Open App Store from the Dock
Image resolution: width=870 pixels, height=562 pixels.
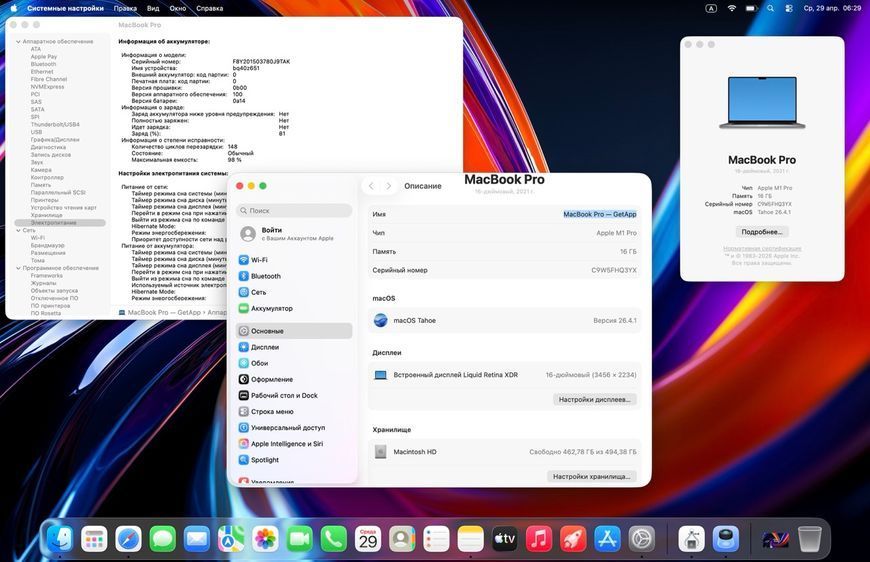point(608,538)
